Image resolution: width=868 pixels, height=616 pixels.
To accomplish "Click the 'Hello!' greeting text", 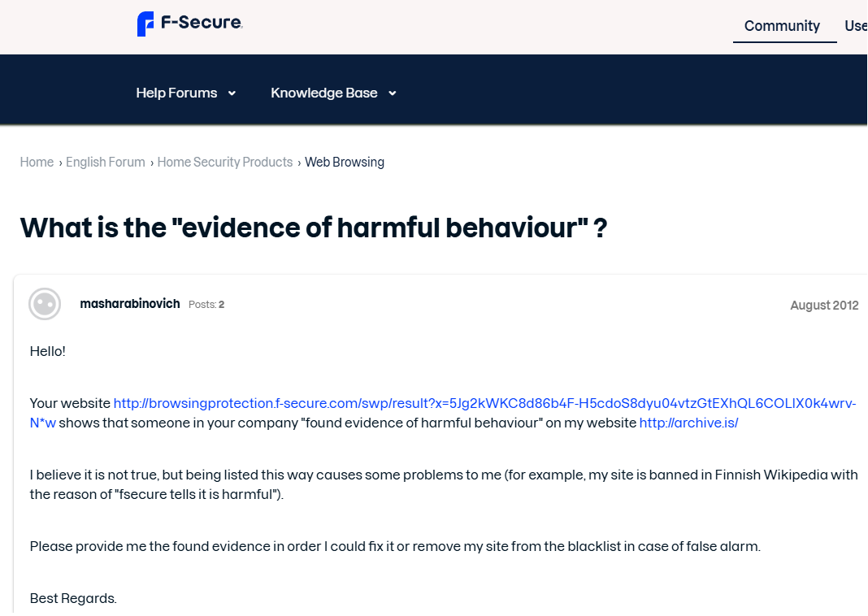I will point(48,351).
